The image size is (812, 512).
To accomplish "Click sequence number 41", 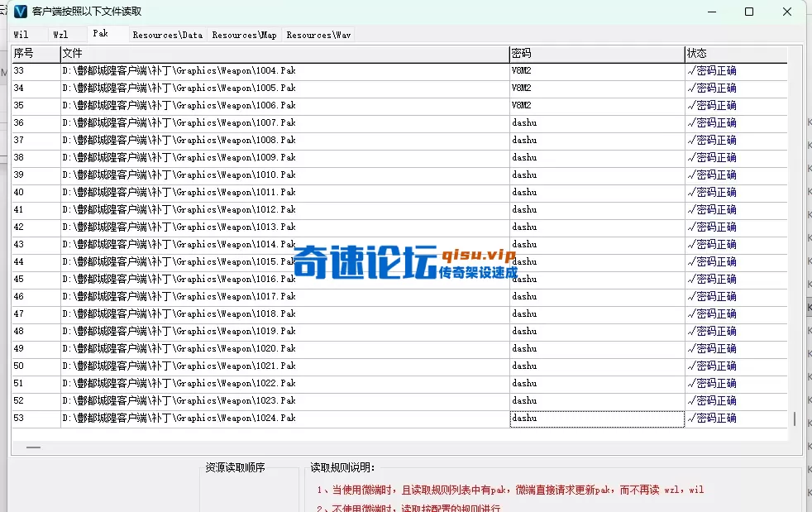I will (x=19, y=210).
